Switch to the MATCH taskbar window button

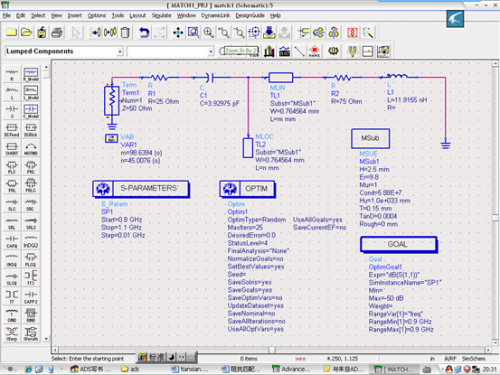(394, 369)
